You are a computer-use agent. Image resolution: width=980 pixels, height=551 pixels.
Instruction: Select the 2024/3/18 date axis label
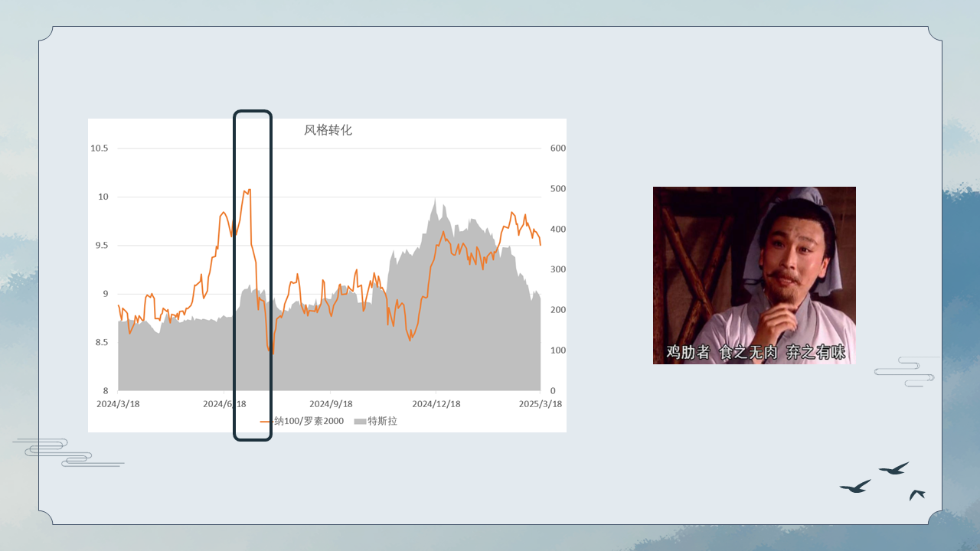click(118, 403)
